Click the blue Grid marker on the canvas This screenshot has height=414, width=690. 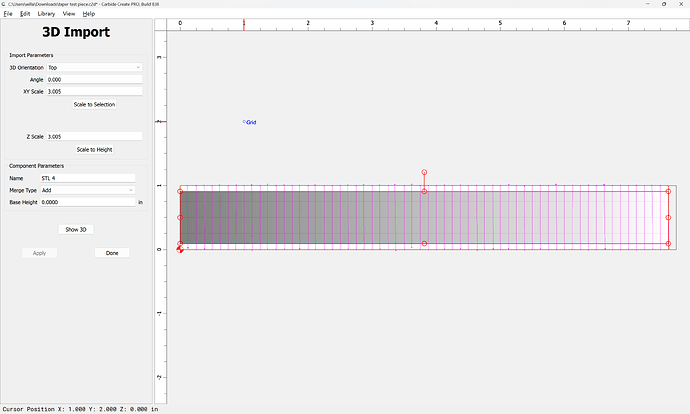tap(249, 122)
